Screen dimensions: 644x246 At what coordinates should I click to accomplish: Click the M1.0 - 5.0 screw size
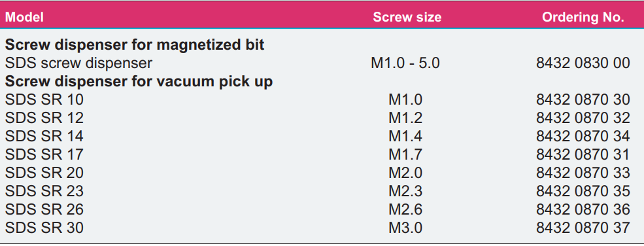click(405, 63)
